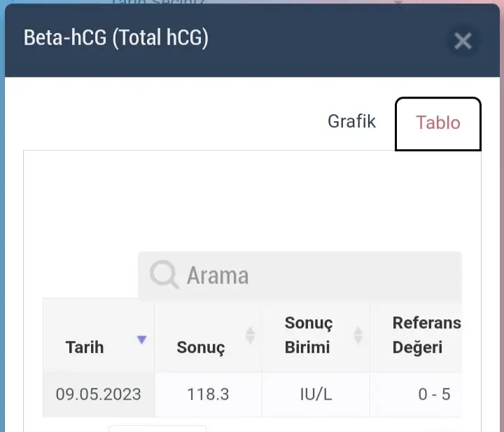
Task: Select the Referans Değeri column header
Action: coord(426,335)
